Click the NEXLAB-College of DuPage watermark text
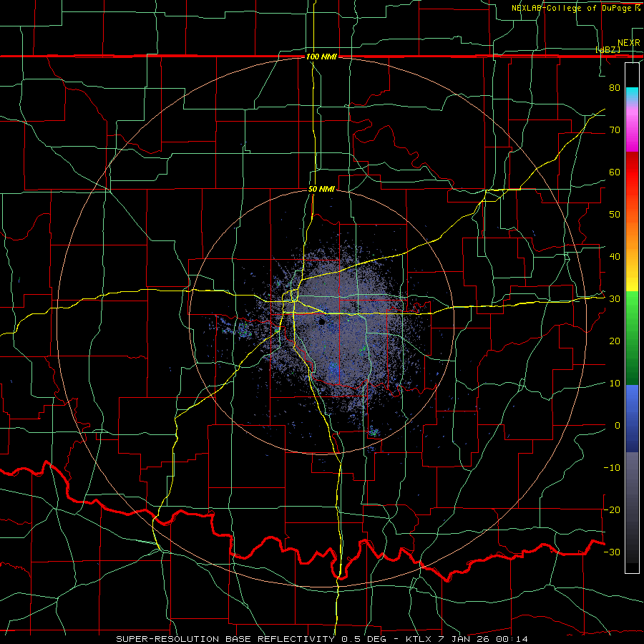 (x=575, y=8)
